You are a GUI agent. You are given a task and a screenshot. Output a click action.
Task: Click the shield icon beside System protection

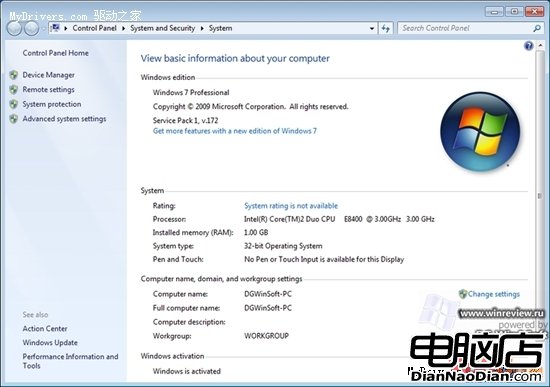point(14,104)
